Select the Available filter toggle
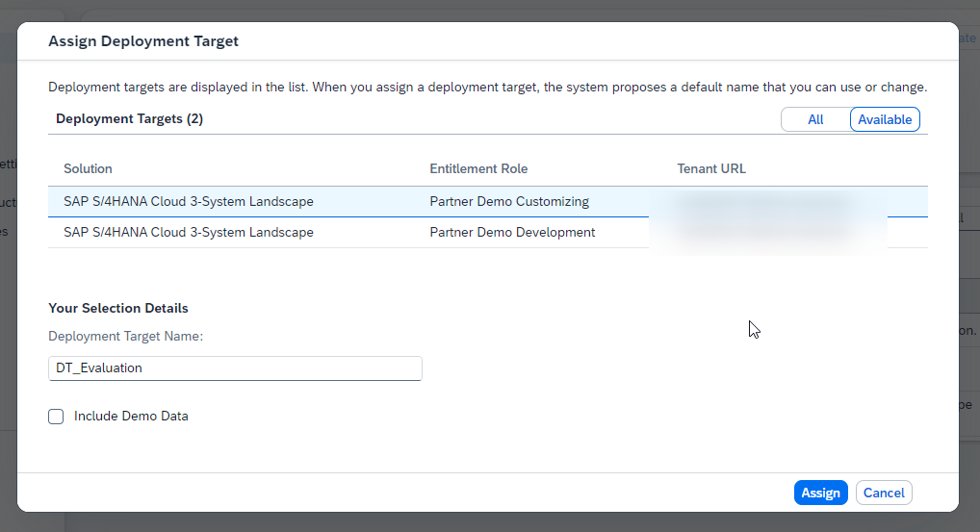Screen dimensions: 980x532 (885, 119)
